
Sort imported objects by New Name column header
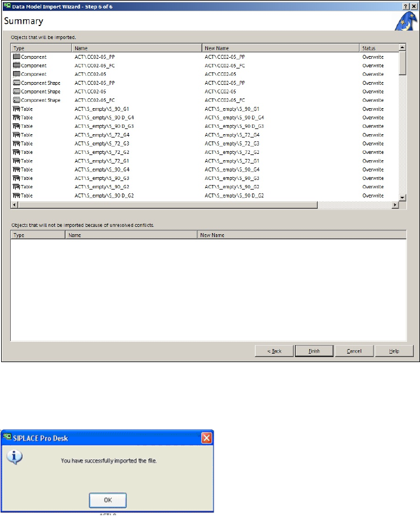(x=280, y=48)
